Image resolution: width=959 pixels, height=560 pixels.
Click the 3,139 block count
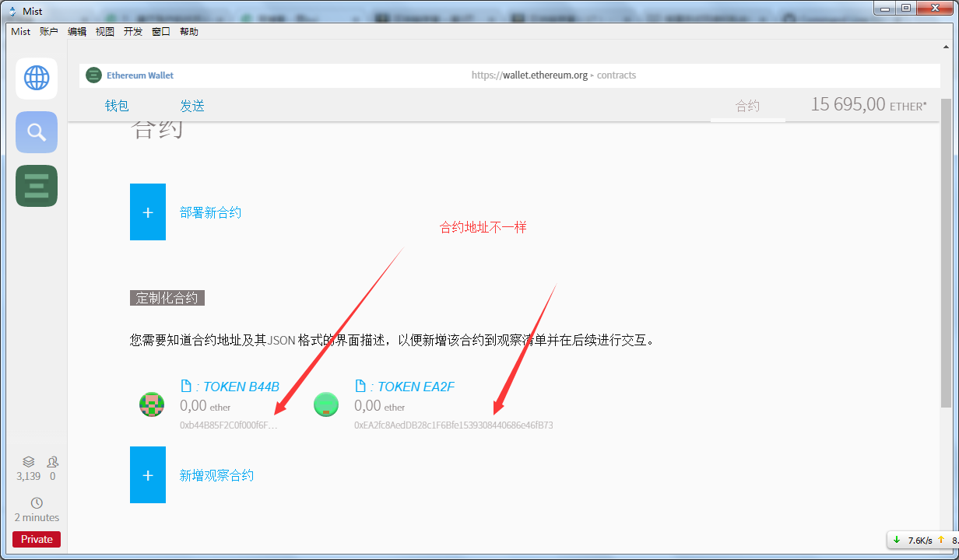(28, 476)
